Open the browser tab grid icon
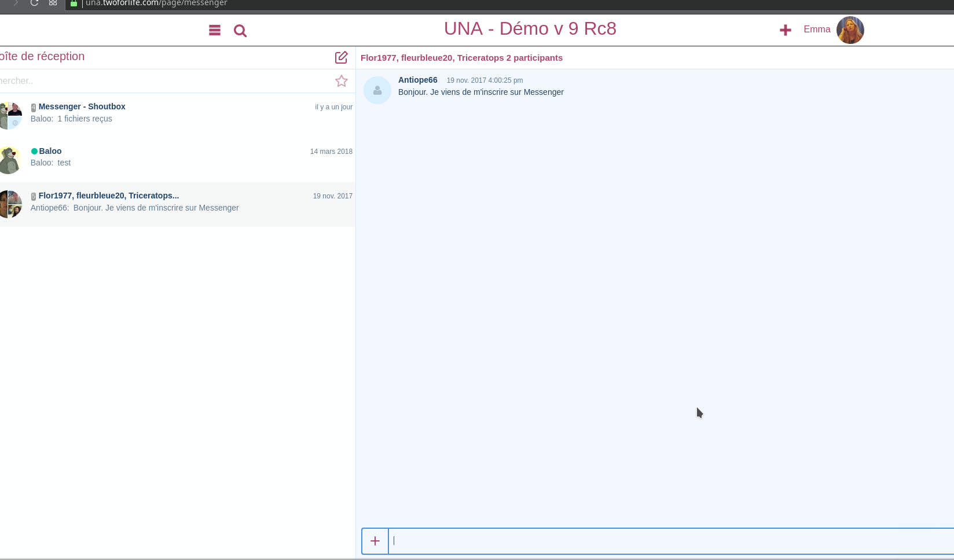 pyautogui.click(x=53, y=3)
